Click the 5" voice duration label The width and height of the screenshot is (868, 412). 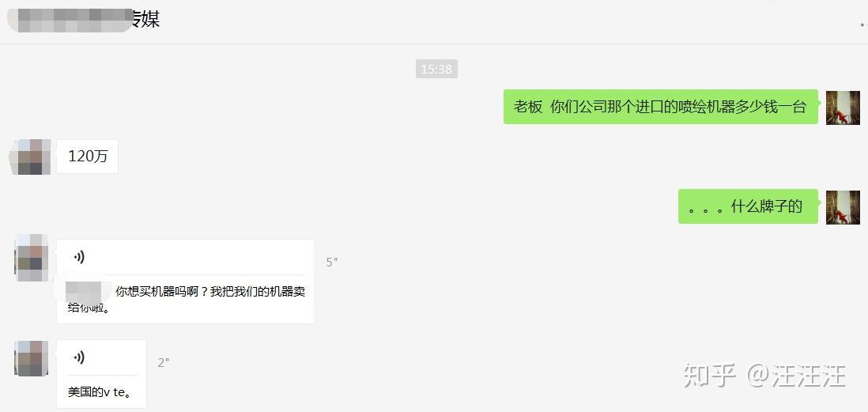[x=331, y=263]
